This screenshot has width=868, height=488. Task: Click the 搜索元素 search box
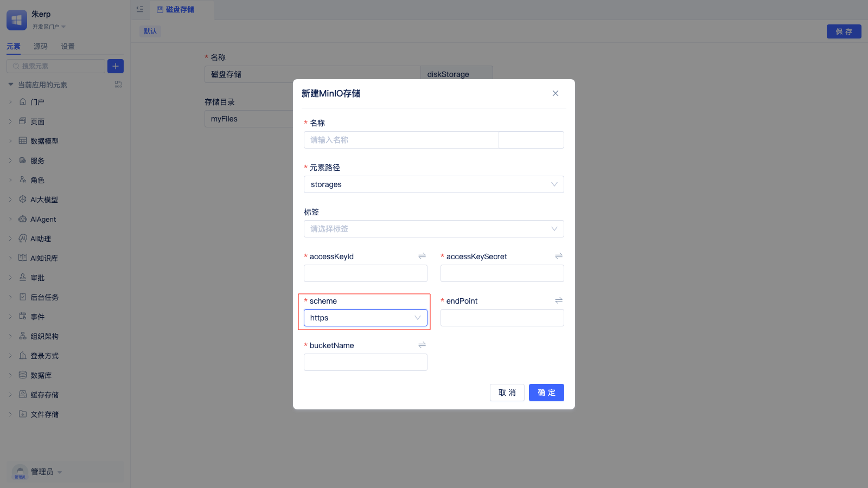pos(56,66)
